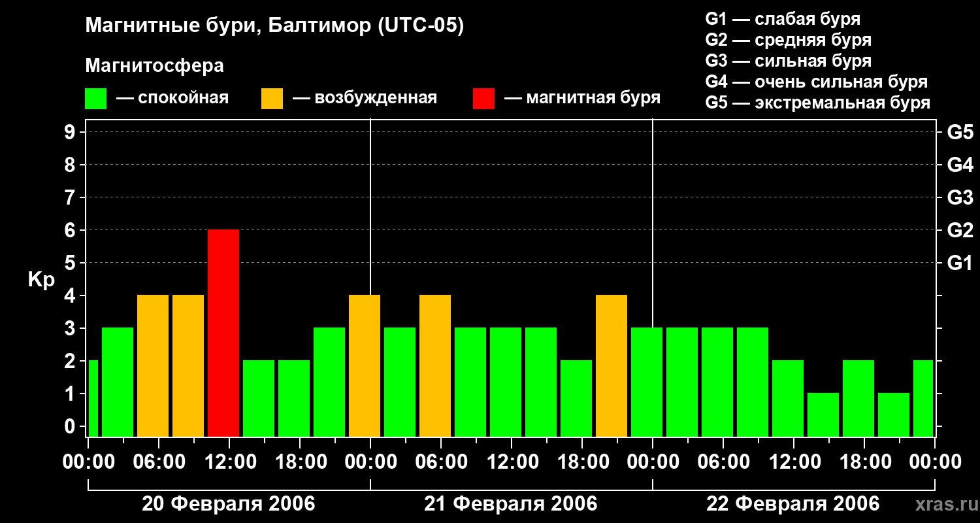980x523 pixels.
Task: Click '06:00' time label of 20 February
Action: click(x=159, y=462)
